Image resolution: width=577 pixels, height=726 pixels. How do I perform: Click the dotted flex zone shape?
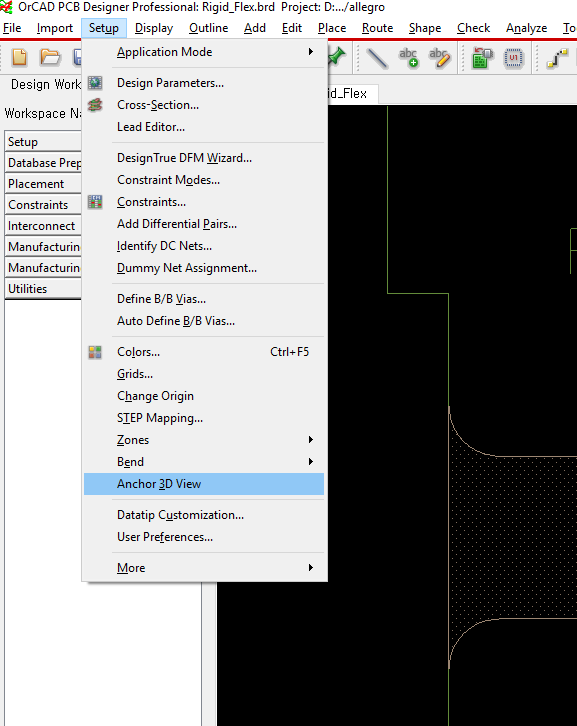(514, 537)
